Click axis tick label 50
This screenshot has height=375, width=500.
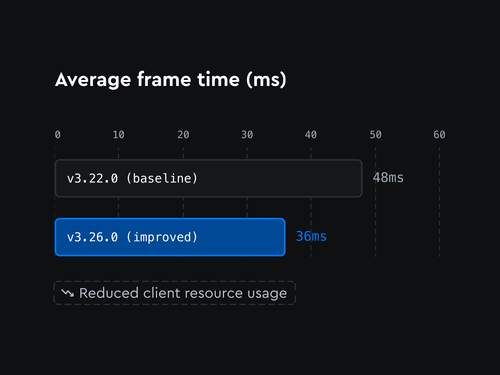pos(375,135)
